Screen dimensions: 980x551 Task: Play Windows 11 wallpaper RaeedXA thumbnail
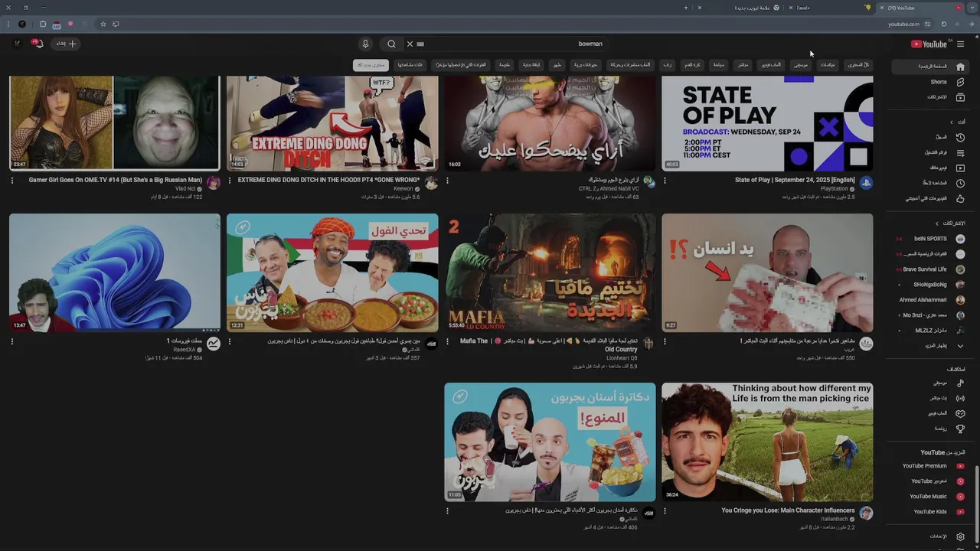click(x=115, y=272)
